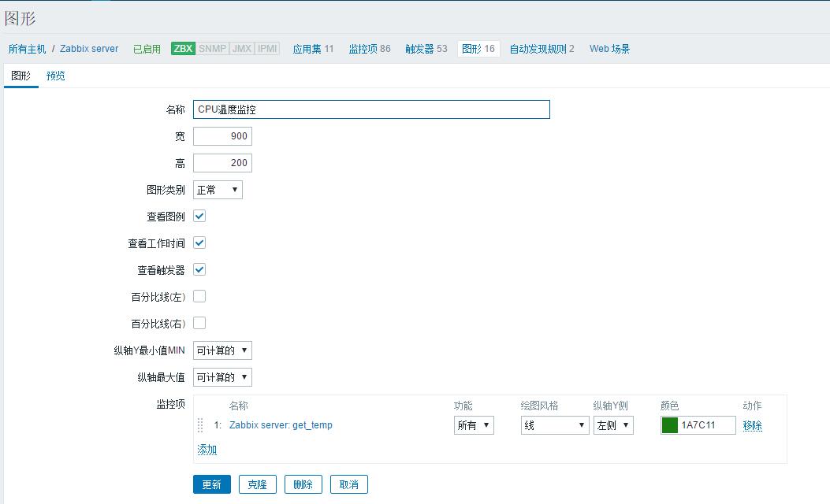This screenshot has height=504, width=830.
Task: Click the 取消 button
Action: pos(349,484)
